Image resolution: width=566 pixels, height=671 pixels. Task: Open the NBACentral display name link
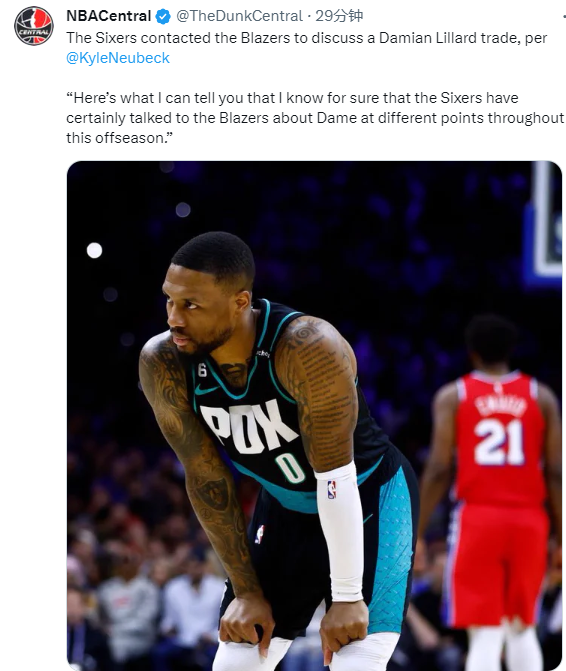[109, 16]
